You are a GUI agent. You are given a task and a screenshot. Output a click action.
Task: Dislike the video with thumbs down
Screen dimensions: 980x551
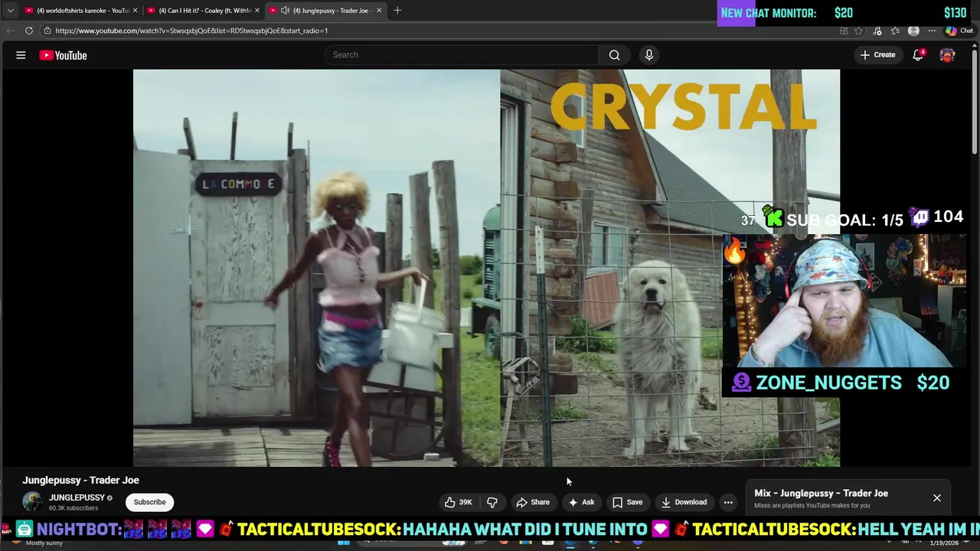point(492,502)
